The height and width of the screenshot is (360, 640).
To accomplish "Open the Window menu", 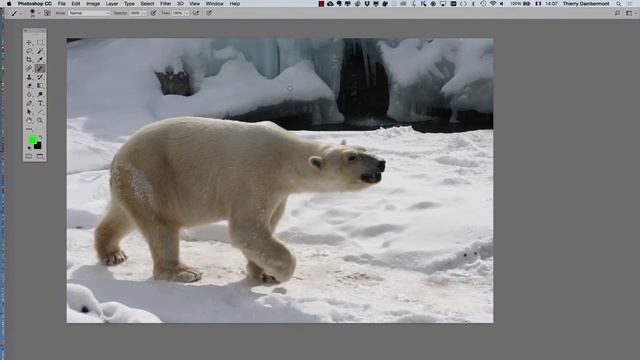I will pyautogui.click(x=215, y=4).
